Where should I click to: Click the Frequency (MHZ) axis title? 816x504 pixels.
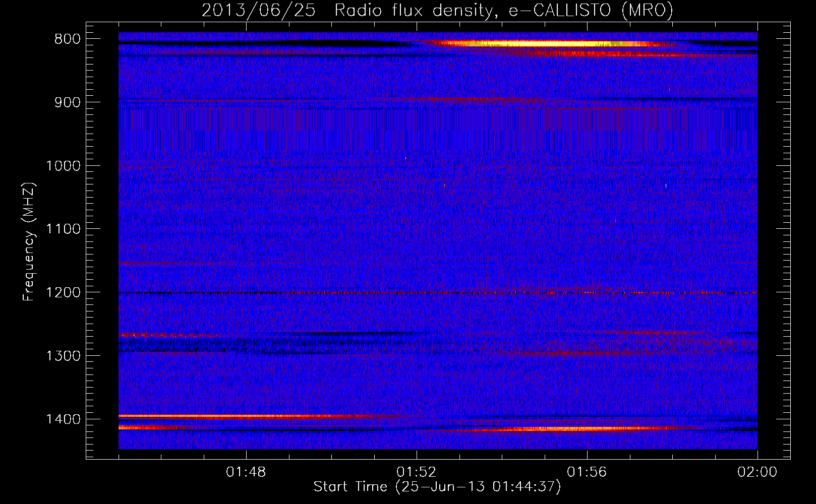(29, 242)
